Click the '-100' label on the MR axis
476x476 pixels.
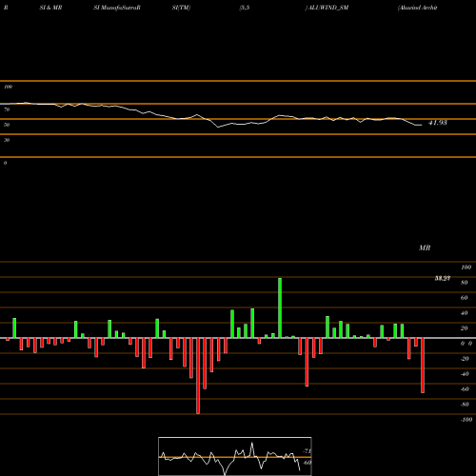(466, 420)
